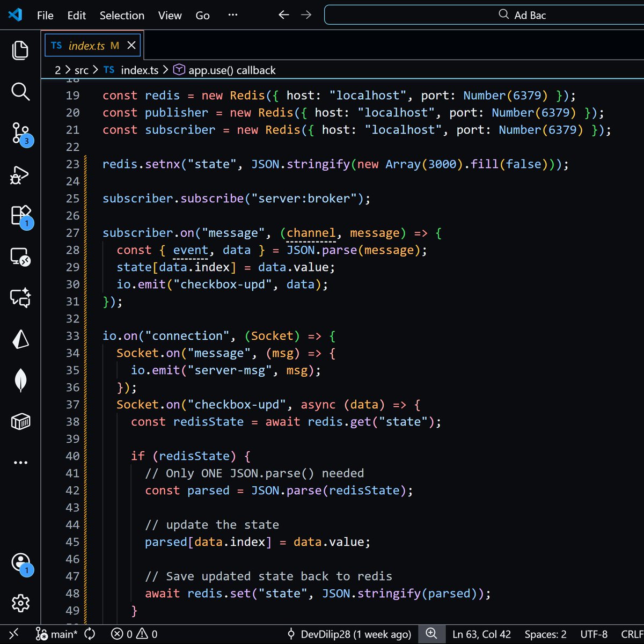Viewport: 644px width, 644px height.
Task: Open the Edit menu
Action: tap(76, 16)
